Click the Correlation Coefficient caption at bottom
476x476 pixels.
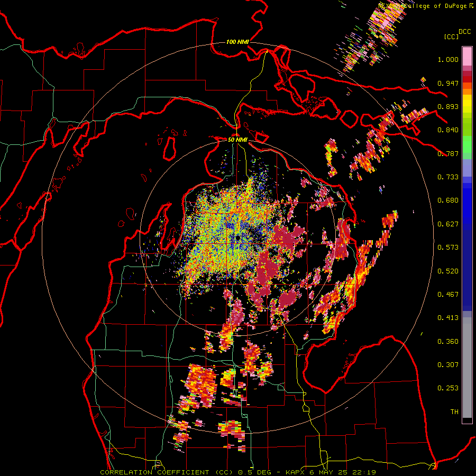tap(238, 472)
